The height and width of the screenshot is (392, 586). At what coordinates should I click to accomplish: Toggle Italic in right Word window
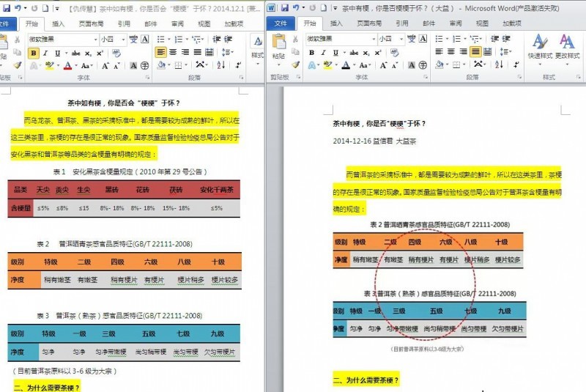(x=323, y=53)
